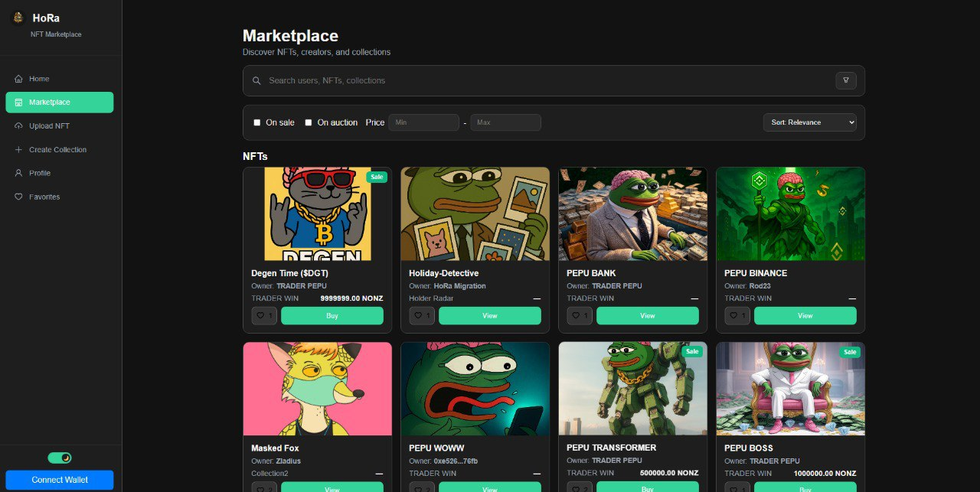
Task: Like the Degen Time NFT heart button
Action: point(264,315)
